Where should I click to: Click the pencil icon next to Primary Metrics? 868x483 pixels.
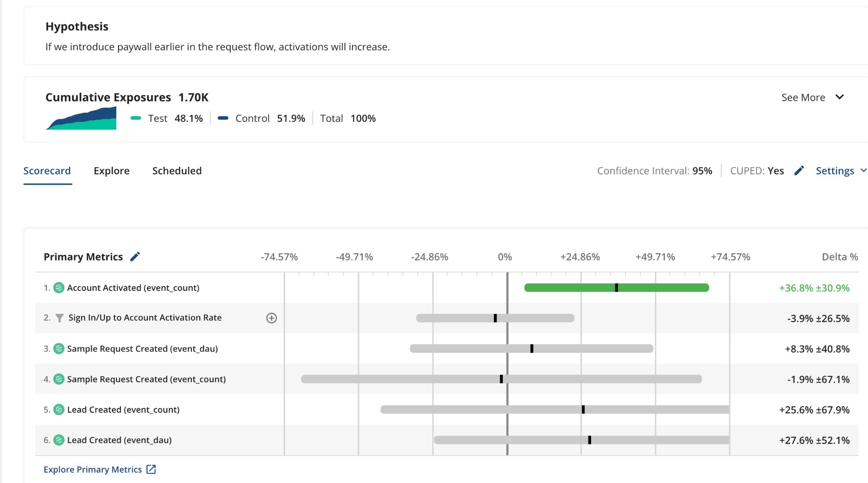click(136, 256)
